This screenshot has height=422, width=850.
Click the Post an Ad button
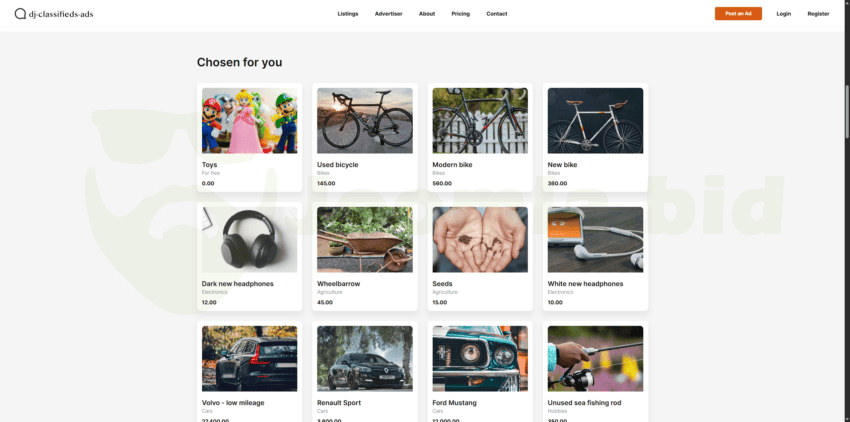(x=738, y=14)
